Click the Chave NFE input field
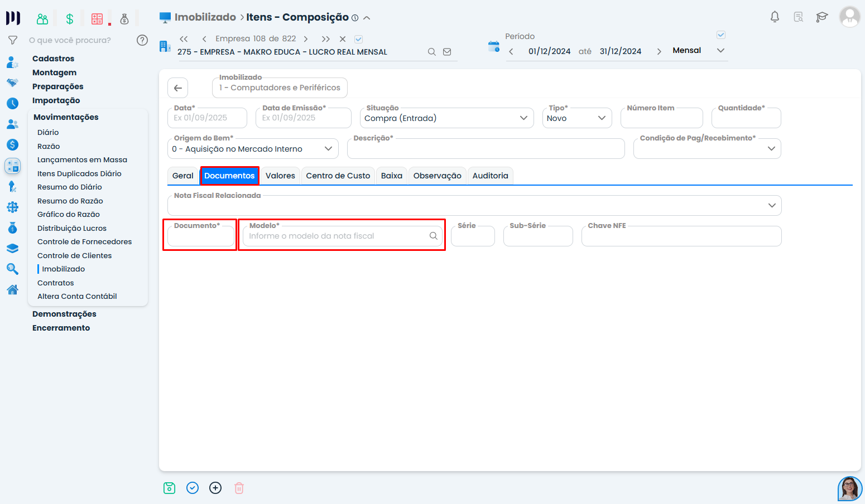 pos(681,237)
